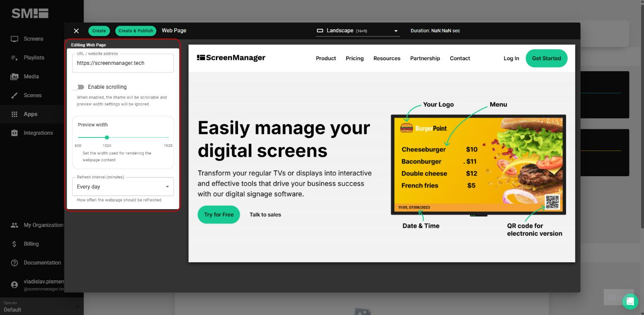This screenshot has width=644, height=315.
Task: Open the Refresh interval dropdown
Action: (123, 186)
